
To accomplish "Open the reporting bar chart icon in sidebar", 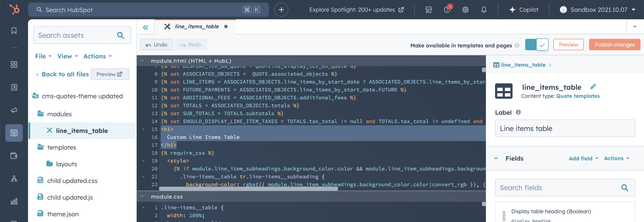I will coord(14,201).
